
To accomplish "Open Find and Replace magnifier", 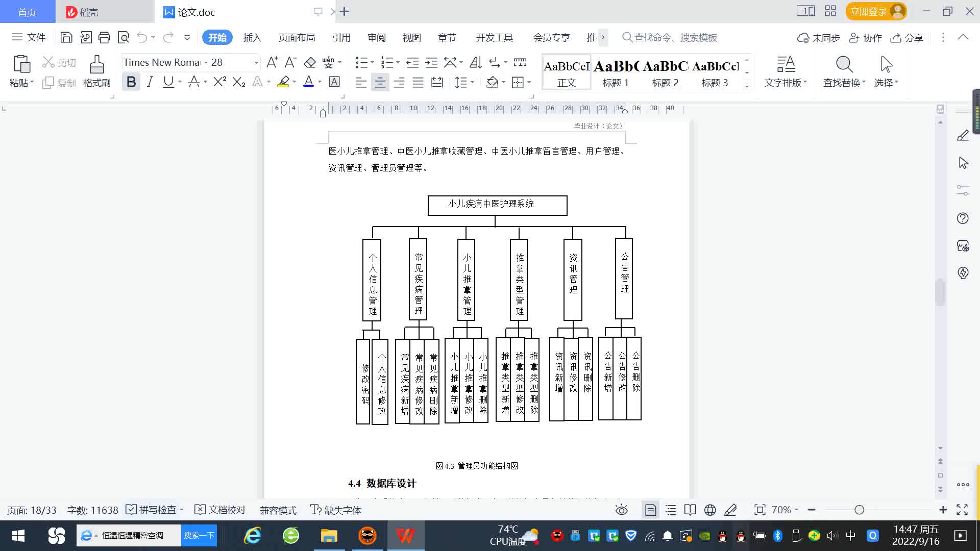I will [x=844, y=65].
